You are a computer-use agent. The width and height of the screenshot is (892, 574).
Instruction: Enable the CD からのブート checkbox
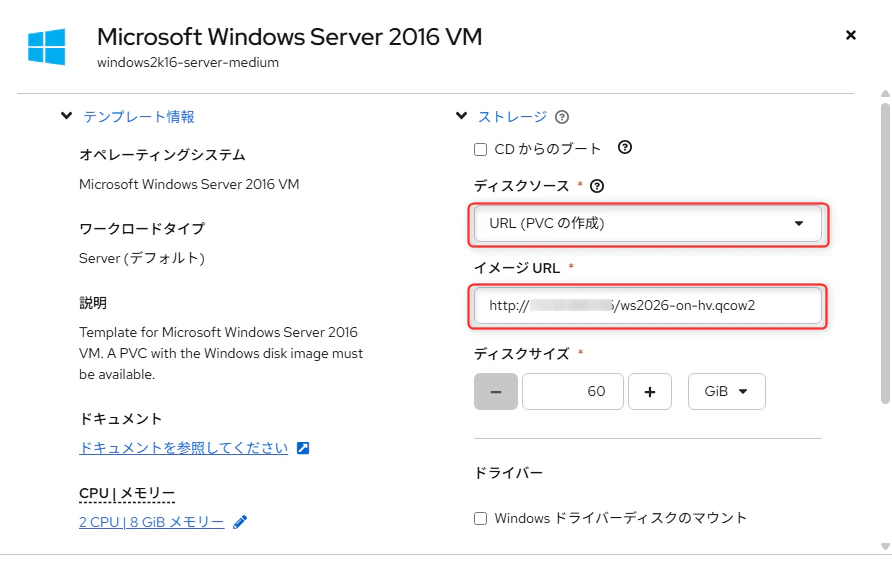click(x=481, y=150)
